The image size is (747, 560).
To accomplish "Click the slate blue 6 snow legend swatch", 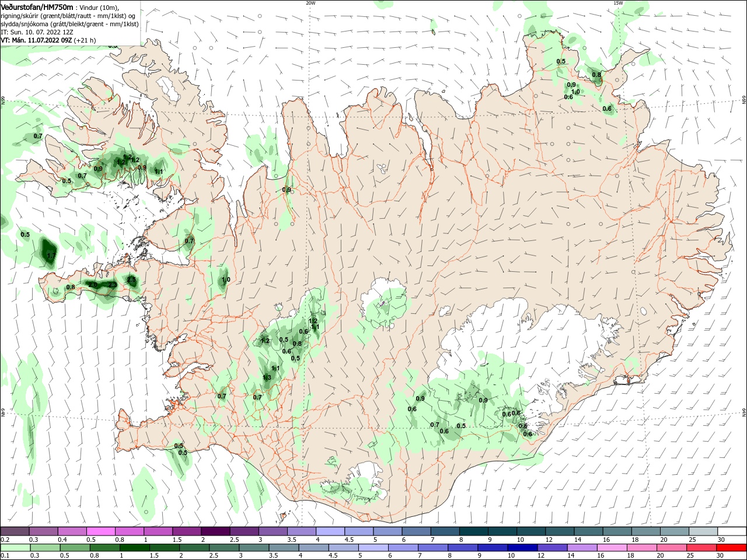I will point(416,531).
